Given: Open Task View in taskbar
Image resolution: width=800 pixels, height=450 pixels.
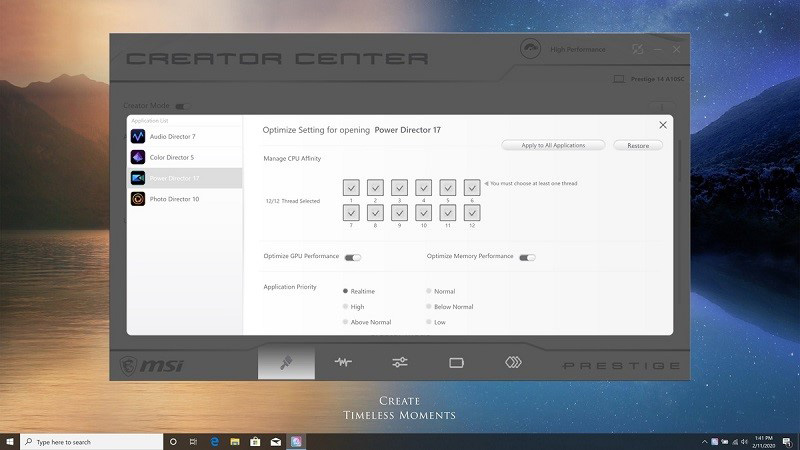Looking at the screenshot, I should coord(193,442).
